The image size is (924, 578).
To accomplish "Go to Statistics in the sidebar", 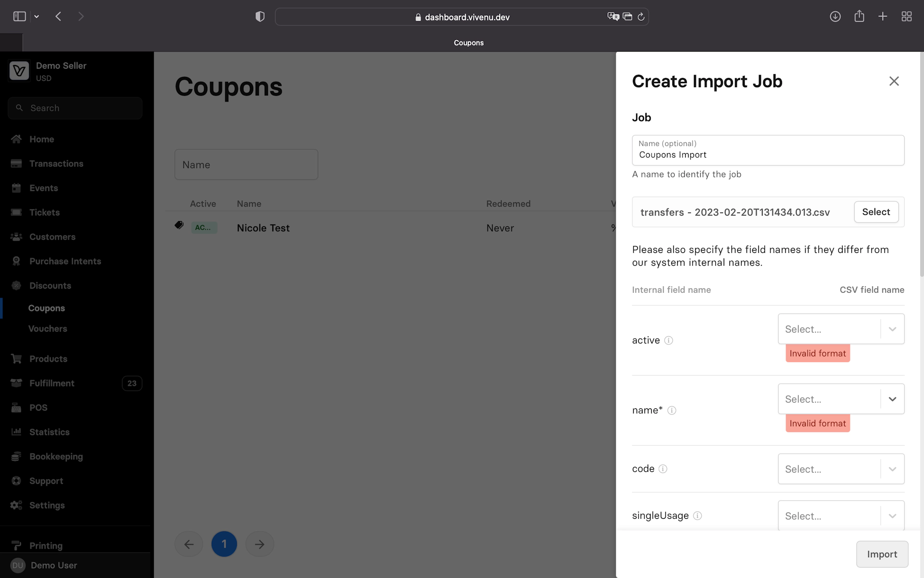I will coord(49,432).
